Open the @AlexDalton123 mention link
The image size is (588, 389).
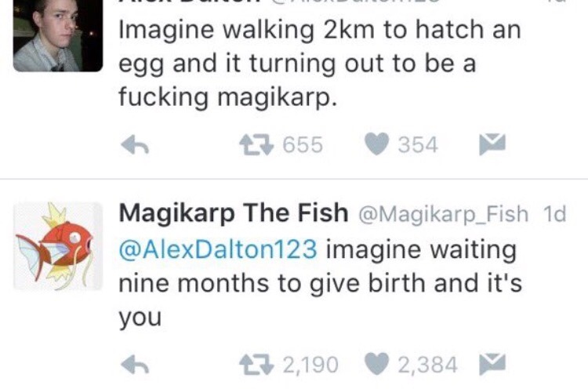pyautogui.click(x=218, y=250)
